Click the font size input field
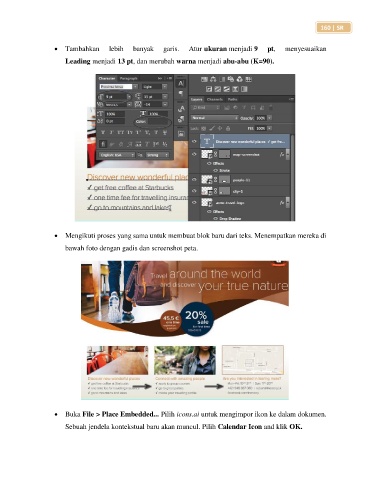The height and width of the screenshot is (480, 370). point(115,97)
